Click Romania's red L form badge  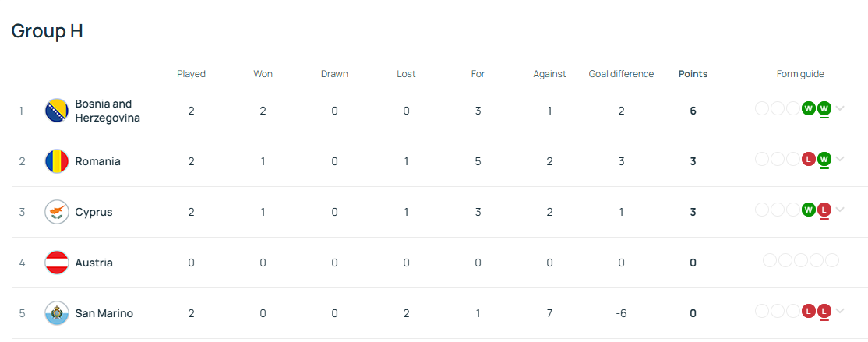(x=808, y=159)
